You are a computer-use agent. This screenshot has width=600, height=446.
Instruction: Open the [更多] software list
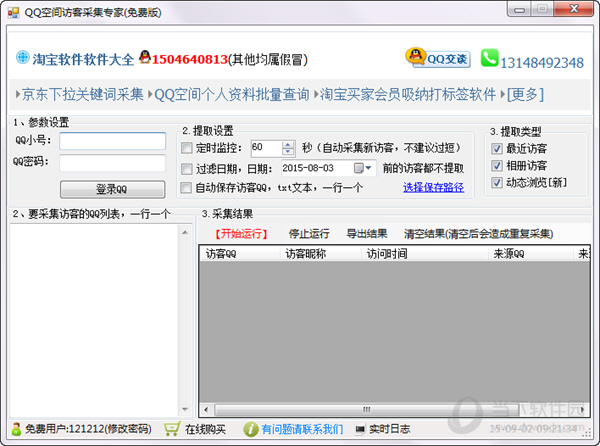526,95
